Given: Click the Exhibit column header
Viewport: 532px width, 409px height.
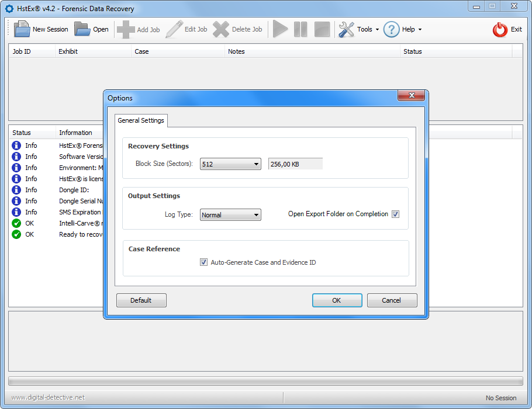Looking at the screenshot, I should [x=93, y=51].
